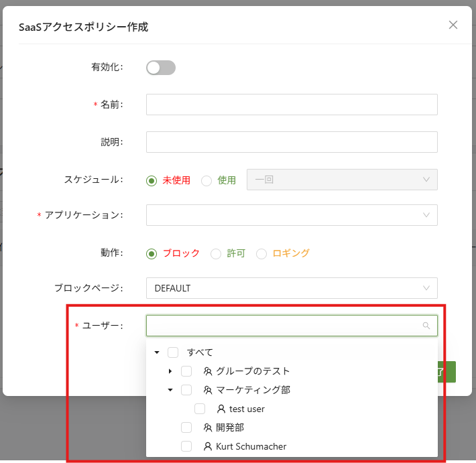Viewport: 476px width, 463px height.
Task: Check the すべて checkbox
Action: click(173, 352)
